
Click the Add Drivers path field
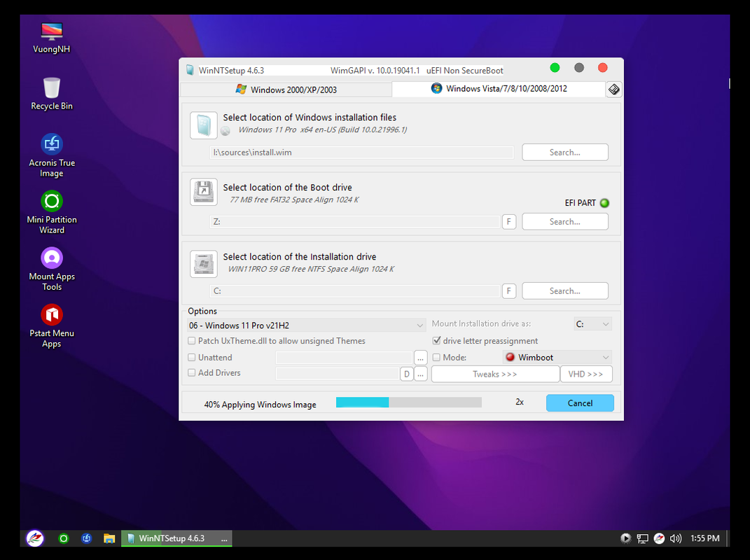338,374
